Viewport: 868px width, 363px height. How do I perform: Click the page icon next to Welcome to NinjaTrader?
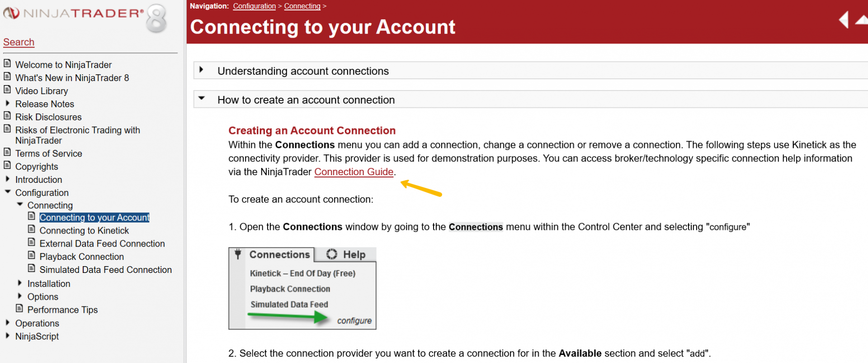7,63
